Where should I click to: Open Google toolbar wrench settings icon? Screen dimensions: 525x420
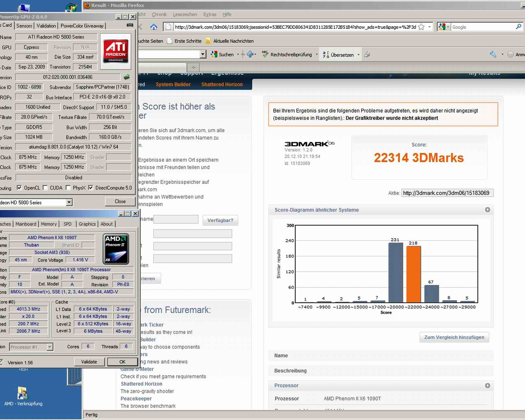click(x=493, y=54)
